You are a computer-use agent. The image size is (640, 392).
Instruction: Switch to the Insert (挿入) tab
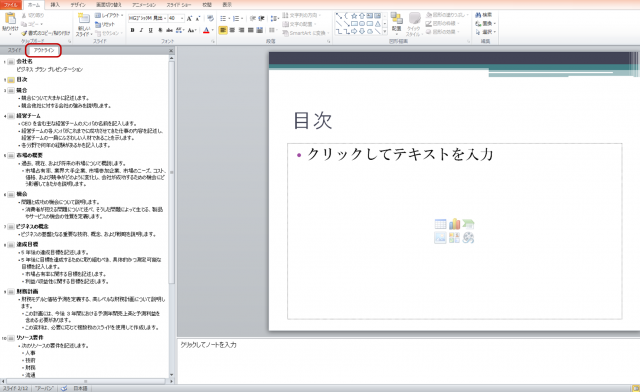coord(55,4)
